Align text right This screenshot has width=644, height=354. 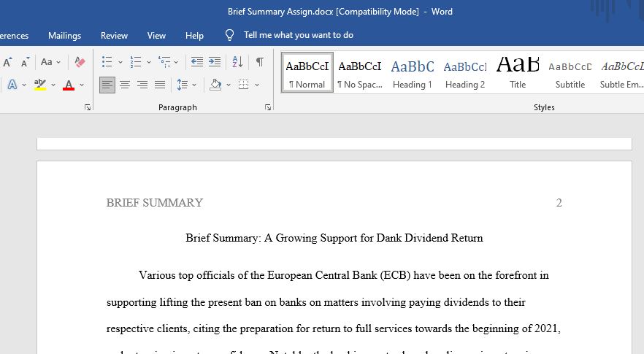tap(142, 85)
